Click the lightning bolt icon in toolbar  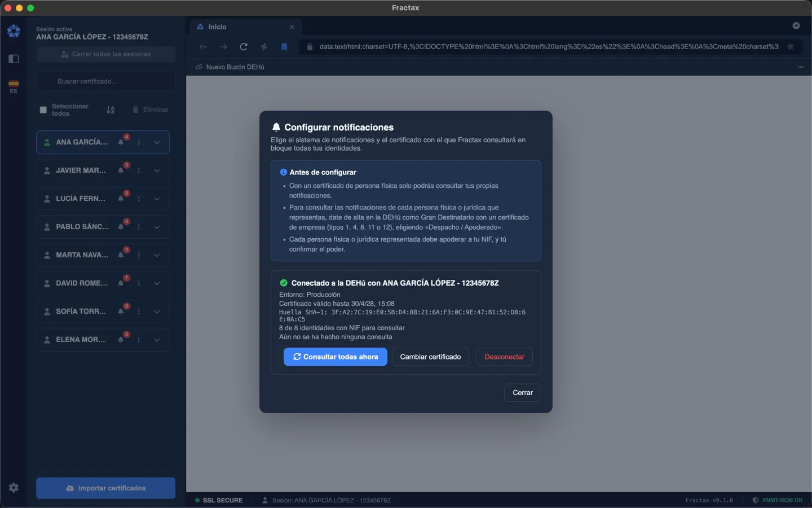tap(264, 47)
